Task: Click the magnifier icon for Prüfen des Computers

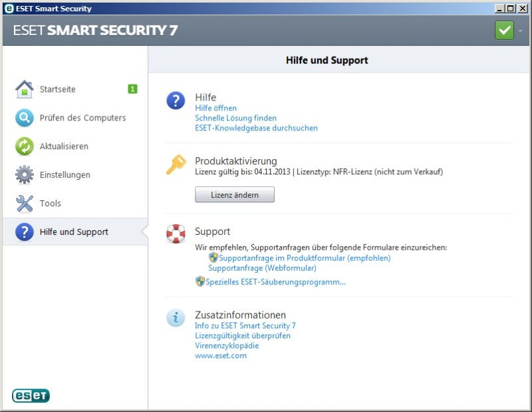Action: [25, 118]
